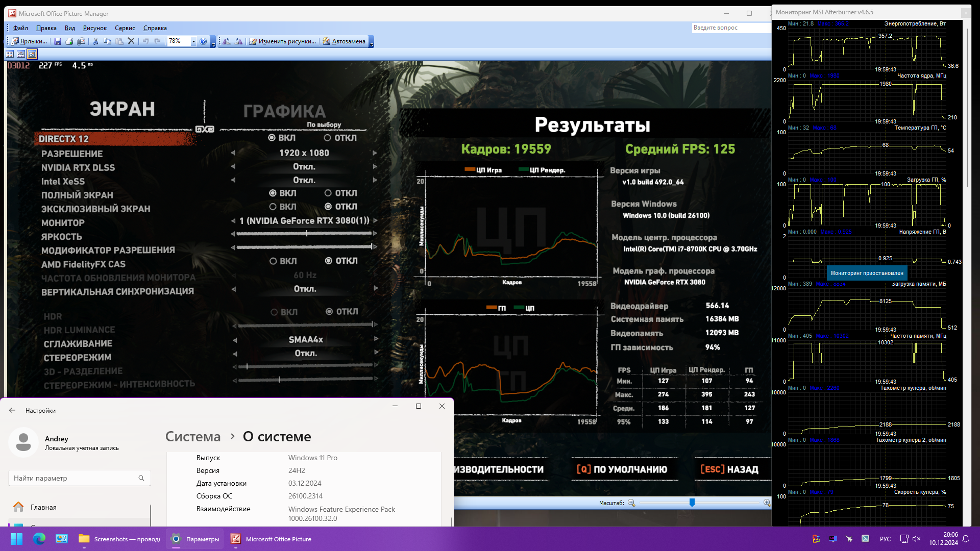
Task: Click the Delete X icon in the toolbar
Action: [131, 41]
